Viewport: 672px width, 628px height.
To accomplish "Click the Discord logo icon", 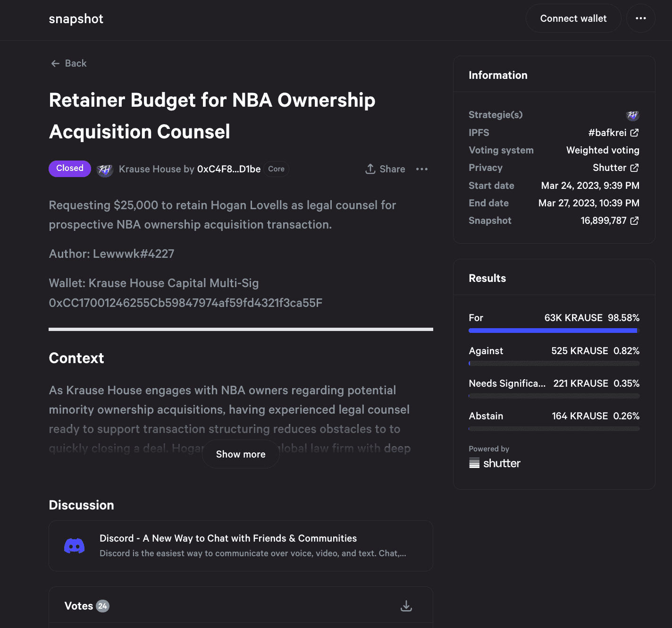I will [x=75, y=546].
